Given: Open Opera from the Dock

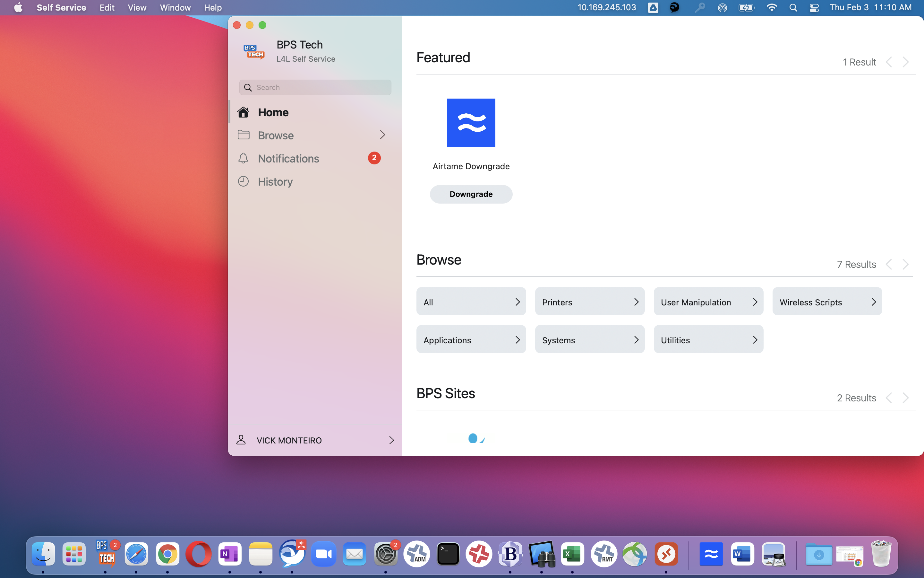Looking at the screenshot, I should [199, 554].
